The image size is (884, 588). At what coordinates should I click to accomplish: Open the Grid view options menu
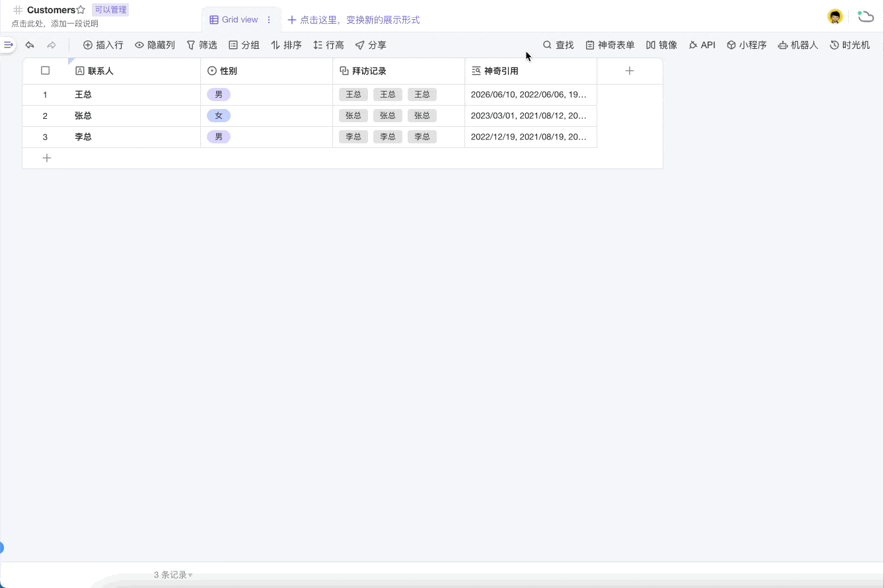click(x=268, y=19)
